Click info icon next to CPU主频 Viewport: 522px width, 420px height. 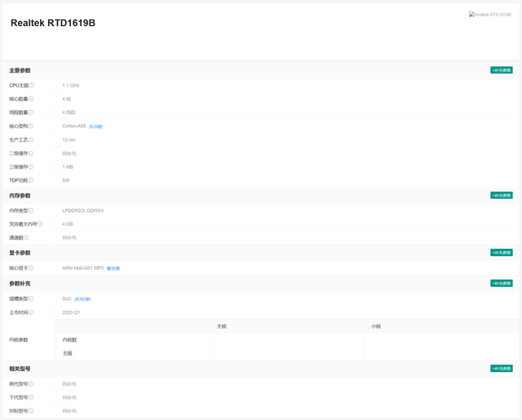[x=31, y=86]
